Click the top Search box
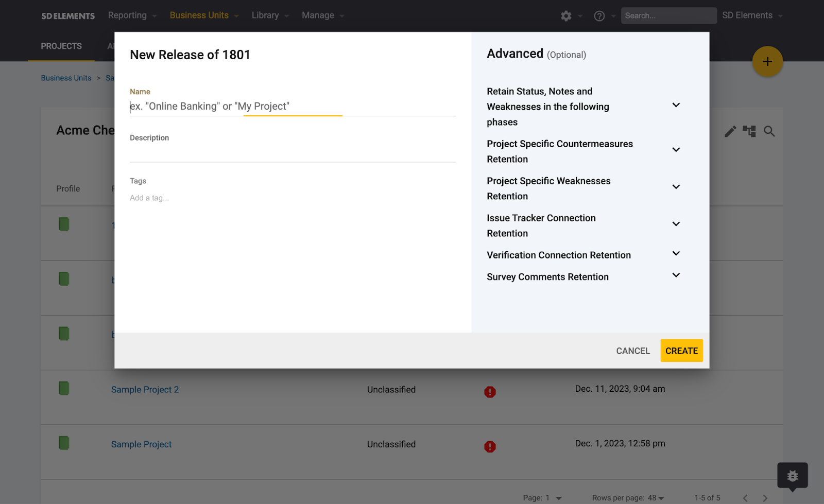 (x=668, y=15)
